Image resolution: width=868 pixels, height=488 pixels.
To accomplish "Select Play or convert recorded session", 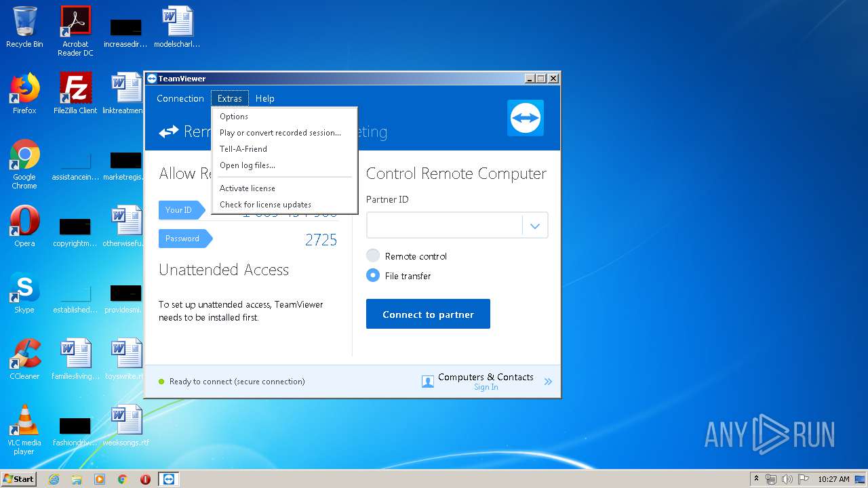I will (285, 133).
